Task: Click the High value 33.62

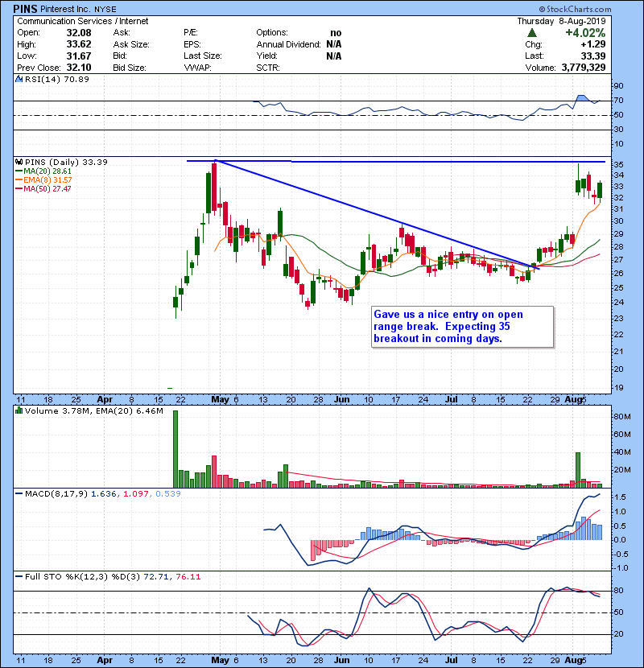Action: pyautogui.click(x=79, y=44)
